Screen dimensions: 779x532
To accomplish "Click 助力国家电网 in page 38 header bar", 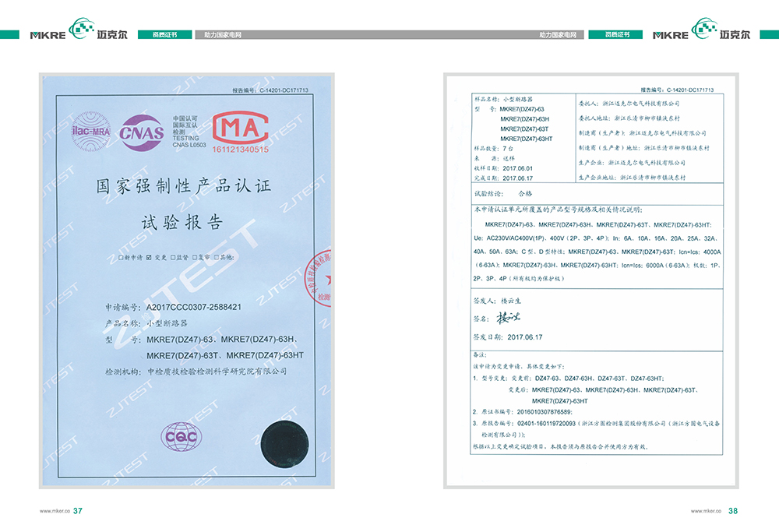I will coord(558,35).
